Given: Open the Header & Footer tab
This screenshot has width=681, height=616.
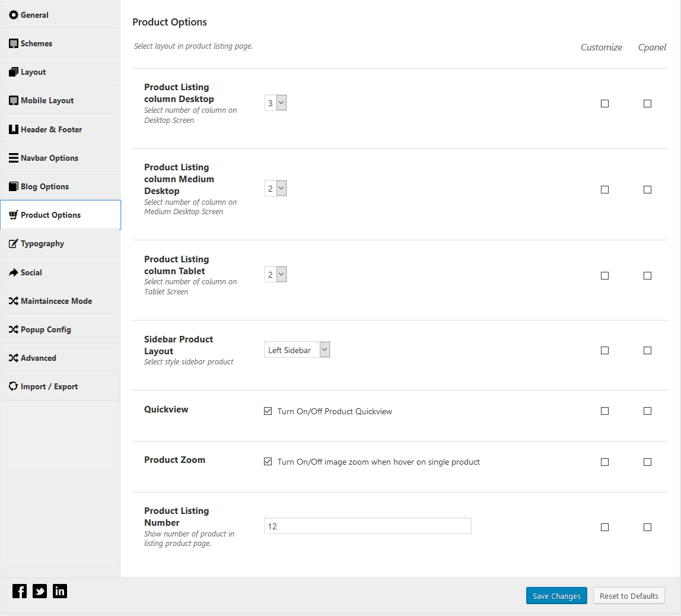Looking at the screenshot, I should tap(51, 129).
